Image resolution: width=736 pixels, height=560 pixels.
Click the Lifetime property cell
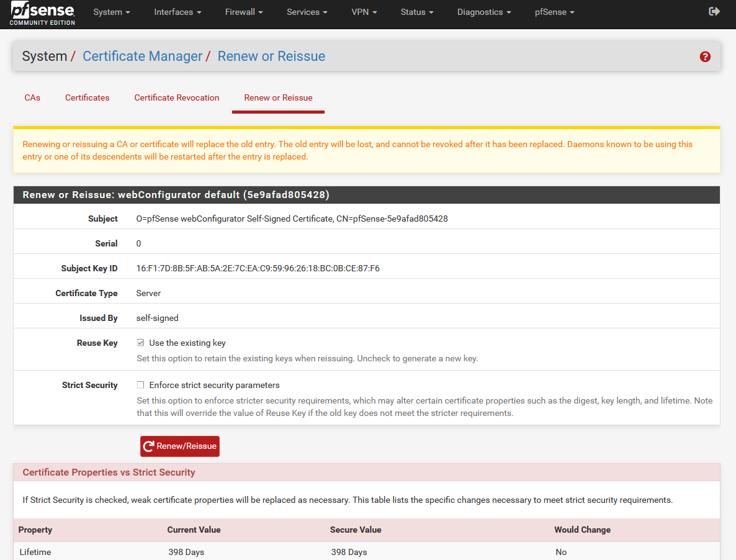pyautogui.click(x=35, y=552)
